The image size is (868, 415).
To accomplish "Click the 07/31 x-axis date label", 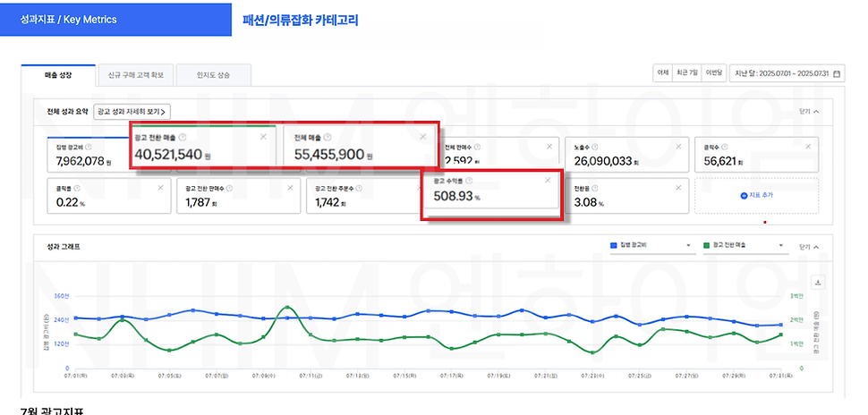I will [x=779, y=375].
